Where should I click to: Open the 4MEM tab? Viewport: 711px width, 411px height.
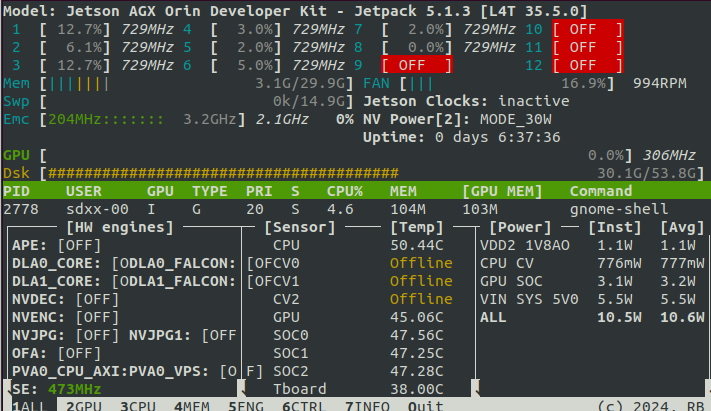coord(192,406)
